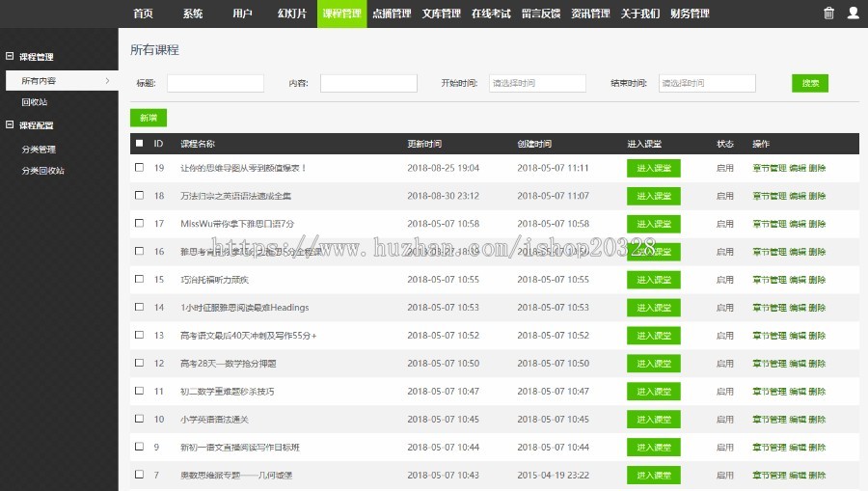Click the 内容 search input field
868x491 pixels.
coord(368,83)
